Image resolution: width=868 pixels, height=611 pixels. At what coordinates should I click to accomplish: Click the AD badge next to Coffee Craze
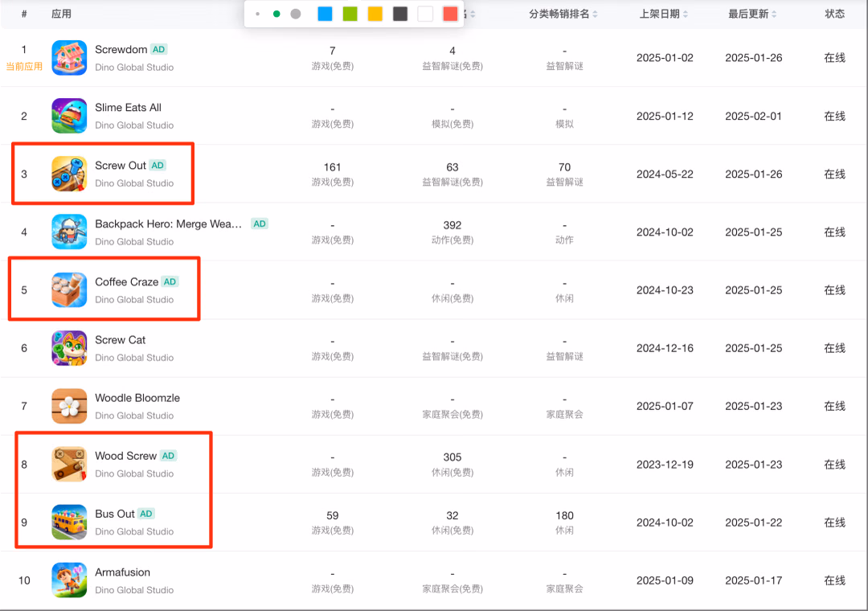(170, 281)
